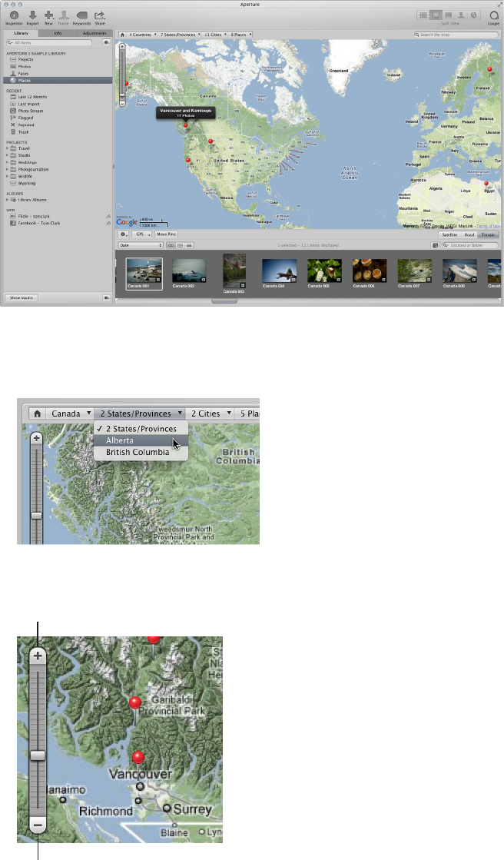Switch to Split View layout
This screenshot has width=504, height=860.
(436, 15)
